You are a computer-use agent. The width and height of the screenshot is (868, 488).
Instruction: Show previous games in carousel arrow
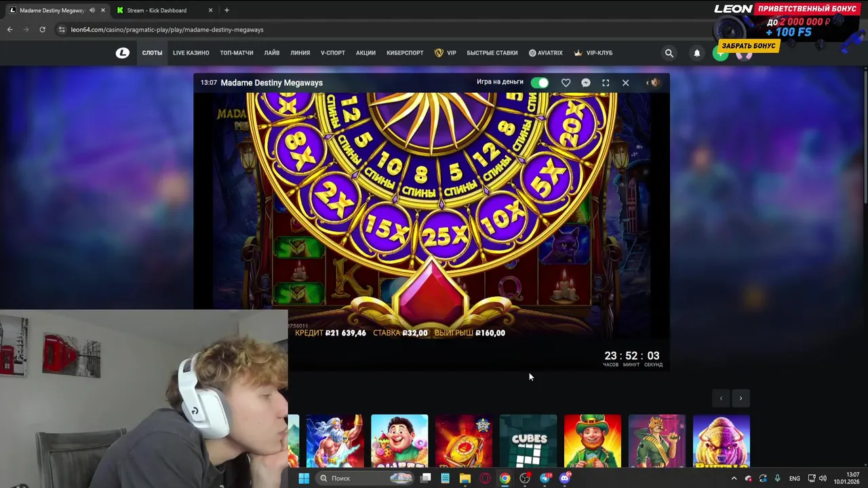pyautogui.click(x=721, y=399)
